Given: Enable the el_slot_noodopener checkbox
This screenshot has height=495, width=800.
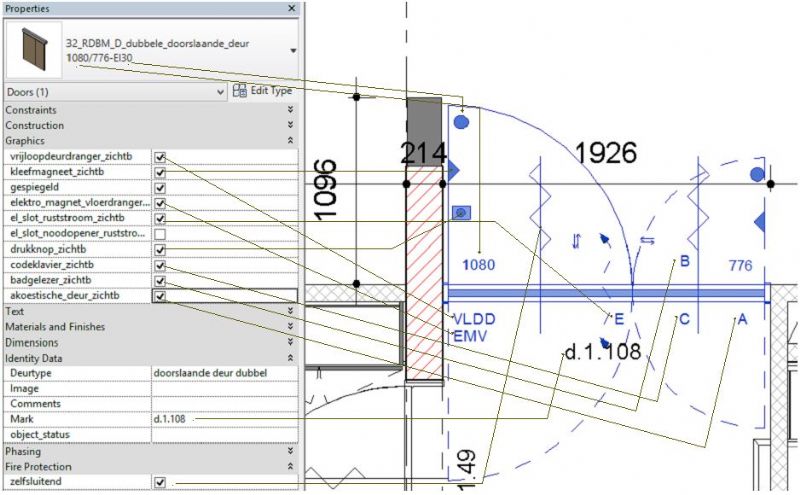Looking at the screenshot, I should pyautogui.click(x=160, y=233).
